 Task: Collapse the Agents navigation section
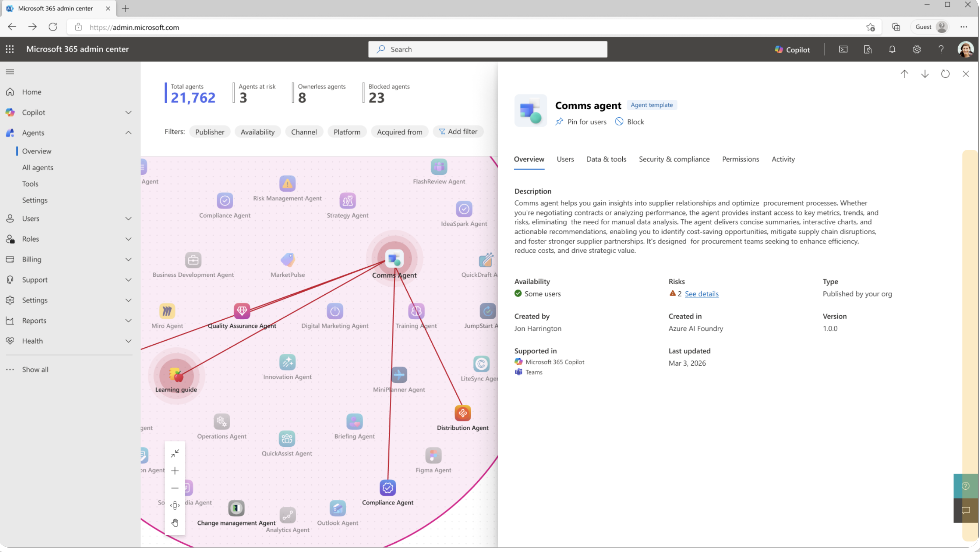tap(129, 133)
